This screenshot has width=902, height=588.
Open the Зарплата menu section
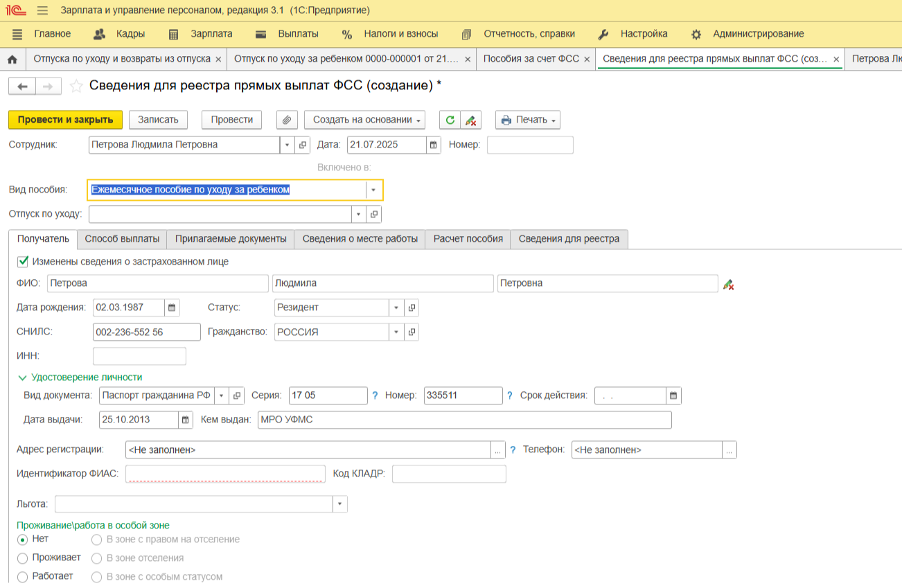[x=201, y=34]
